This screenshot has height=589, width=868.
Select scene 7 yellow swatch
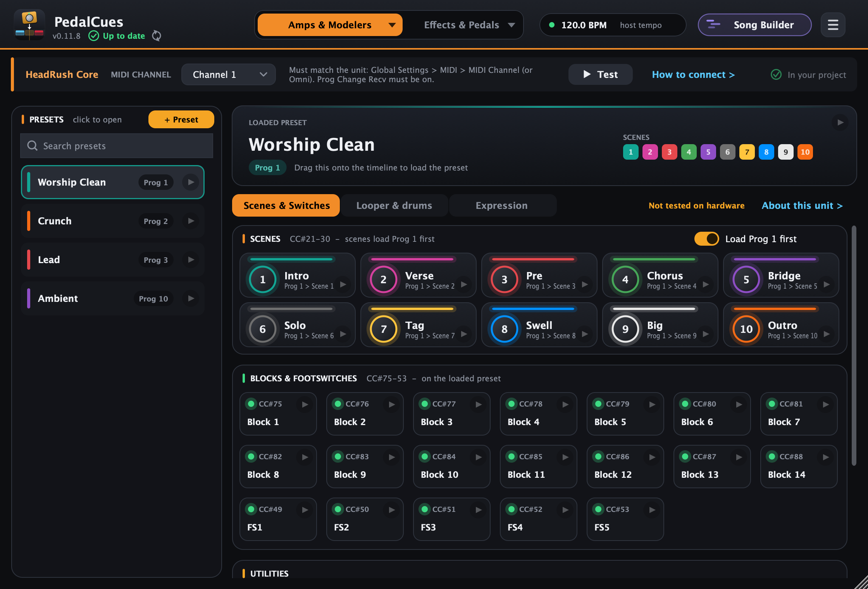click(747, 152)
